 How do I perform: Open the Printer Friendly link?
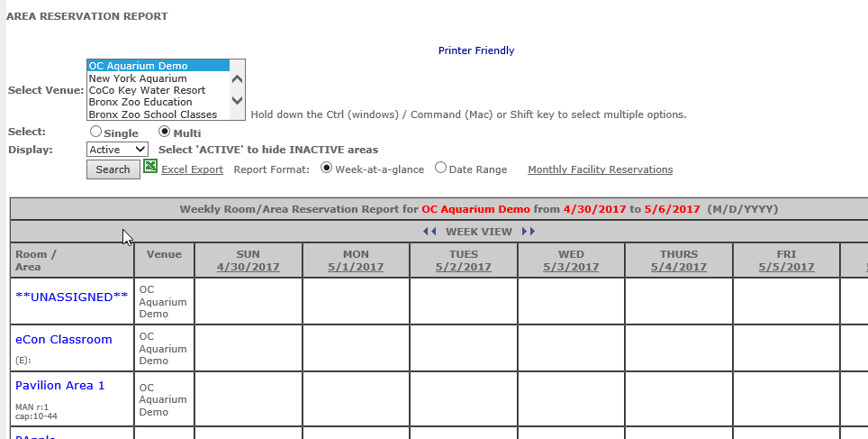(476, 50)
